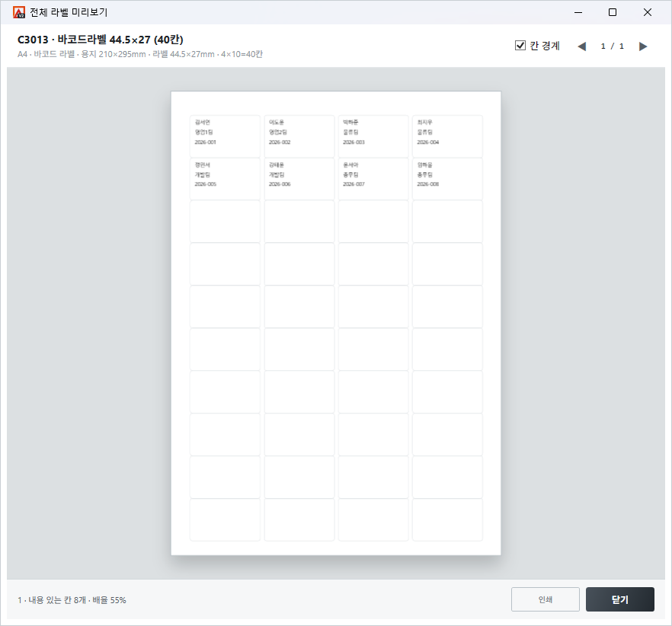The image size is (672, 626).
Task: Select the label text 2026-005
Action: 205,184
